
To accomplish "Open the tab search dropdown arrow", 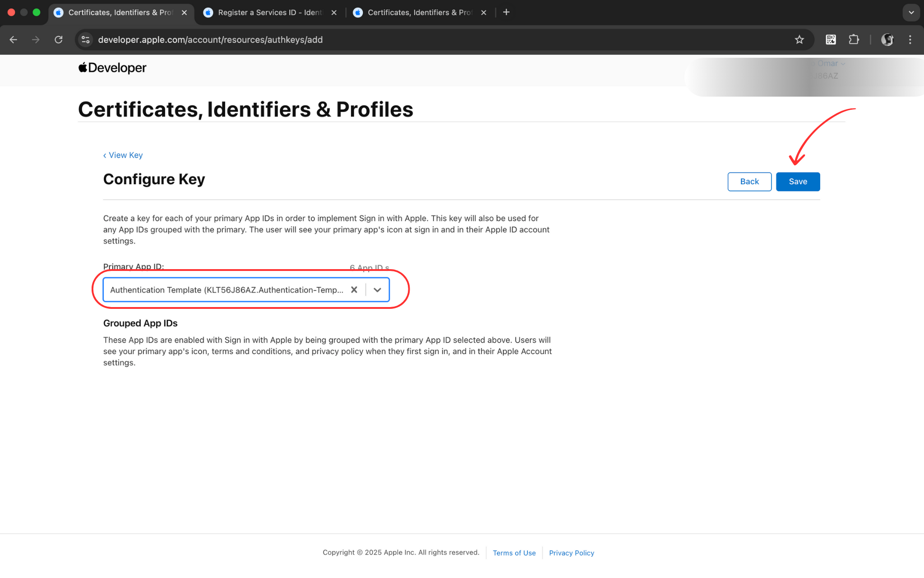I will (x=911, y=13).
